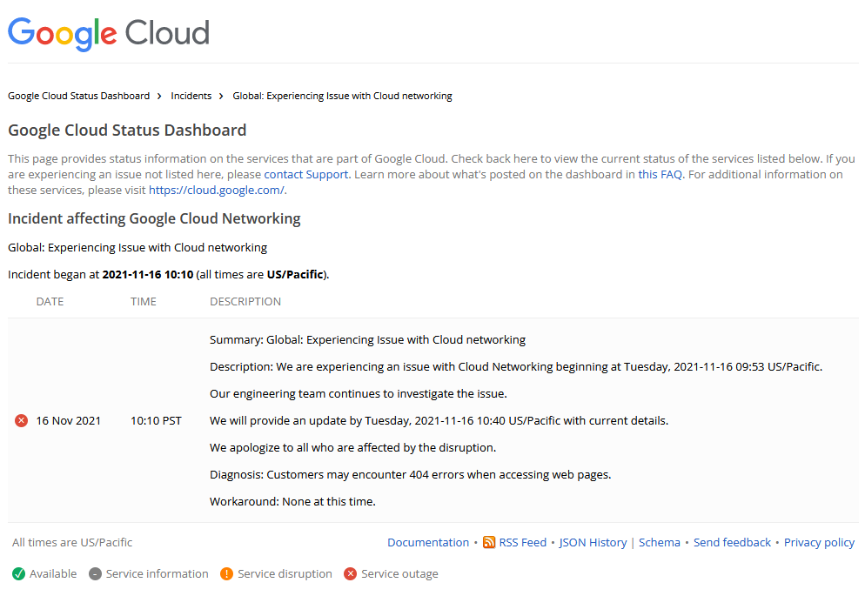Open the Schema footer link
Screen dimensions: 865x616
click(660, 543)
